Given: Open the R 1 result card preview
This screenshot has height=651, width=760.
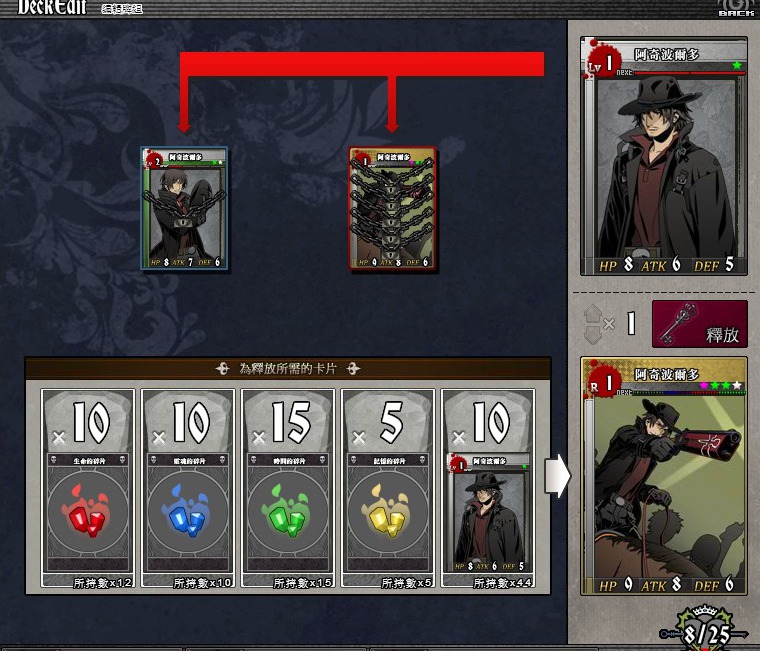Looking at the screenshot, I should click(x=664, y=476).
